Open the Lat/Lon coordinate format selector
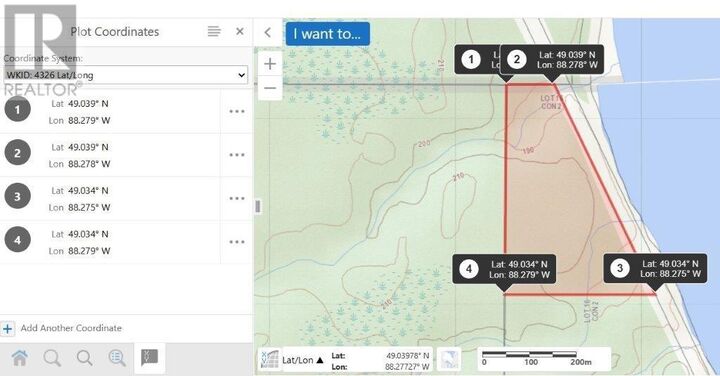The width and height of the screenshot is (720, 376). pos(303,360)
